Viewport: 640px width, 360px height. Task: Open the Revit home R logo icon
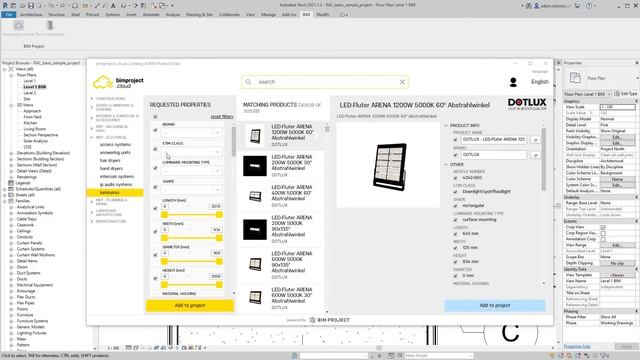pos(5,6)
